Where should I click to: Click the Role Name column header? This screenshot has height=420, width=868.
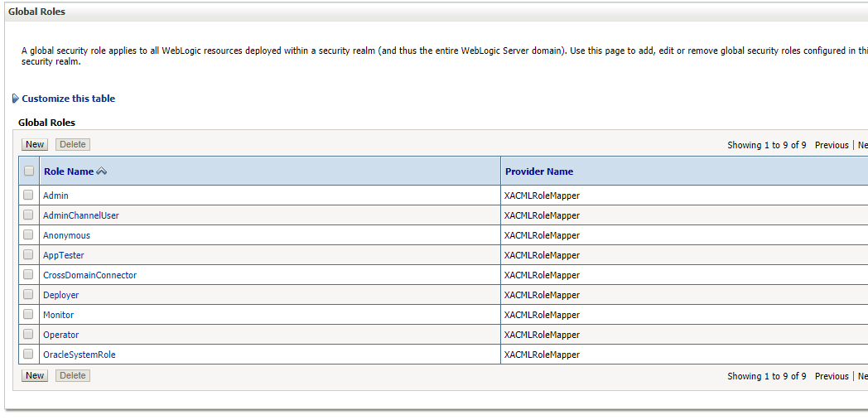[x=69, y=171]
